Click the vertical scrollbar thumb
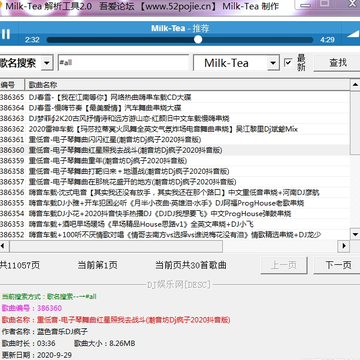 355,122
